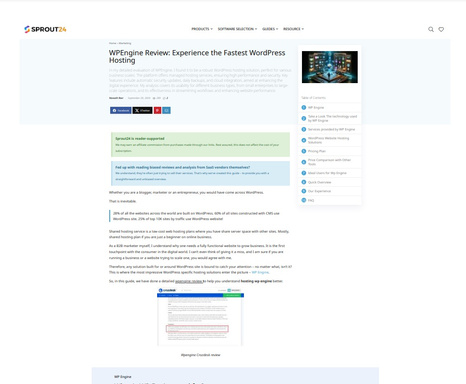This screenshot has height=384, width=466.
Task: Jump to FAQ section in contents
Action: 311,200
